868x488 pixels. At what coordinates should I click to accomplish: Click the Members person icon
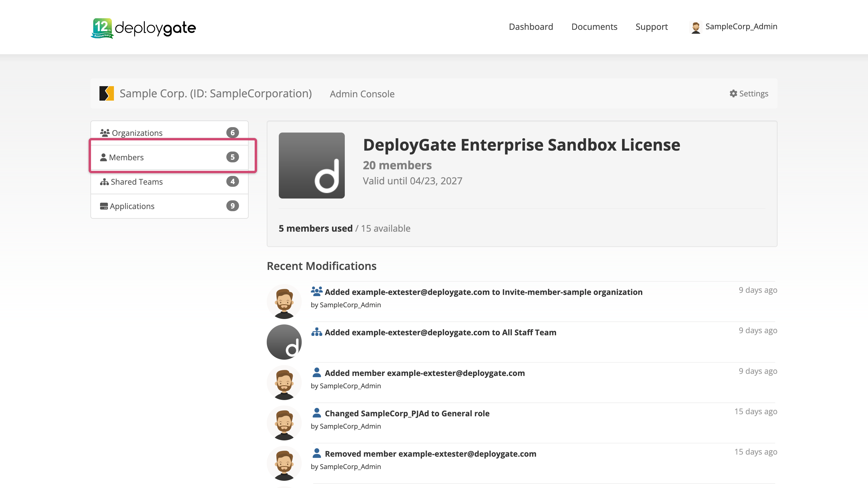point(103,157)
